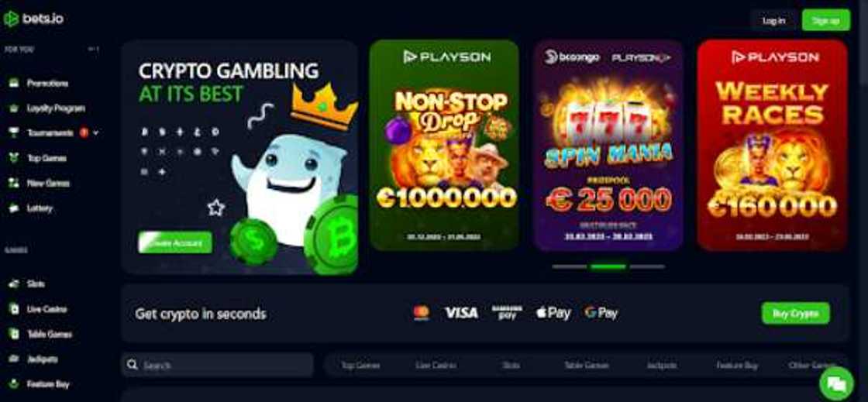The image size is (868, 402).
Task: Open the Weekly Races promo banner
Action: coord(772,145)
